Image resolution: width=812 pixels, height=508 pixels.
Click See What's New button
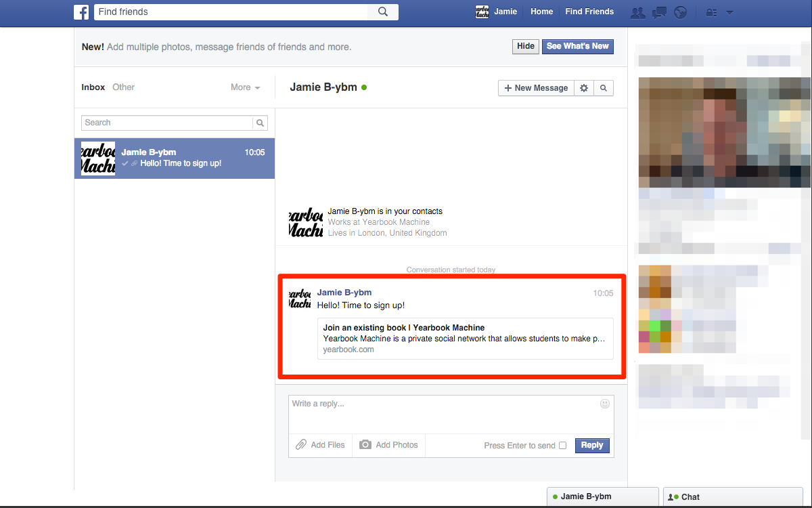click(578, 46)
